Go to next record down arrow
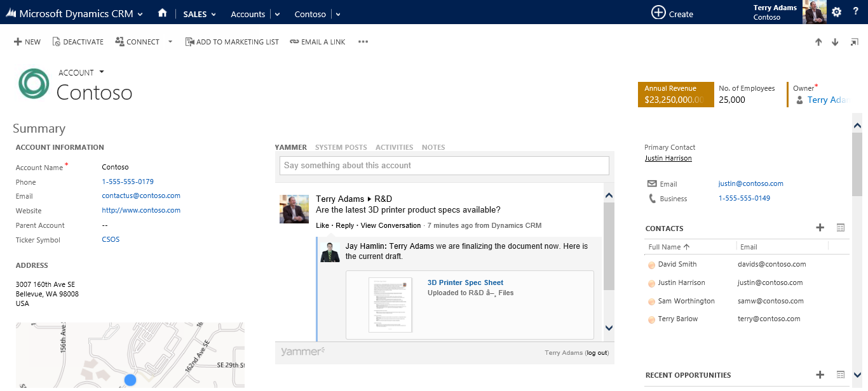Screen dimensions: 868x391 click(835, 42)
